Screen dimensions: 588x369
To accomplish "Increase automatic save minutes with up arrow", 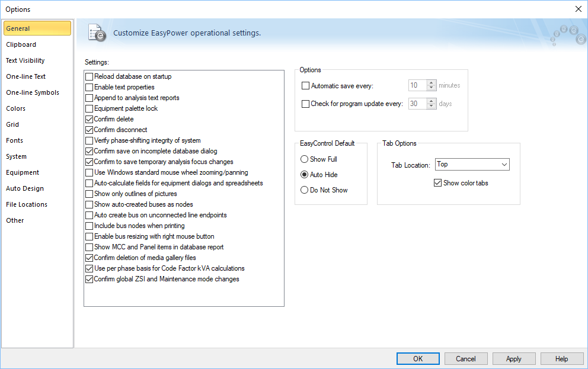I will click(x=432, y=82).
